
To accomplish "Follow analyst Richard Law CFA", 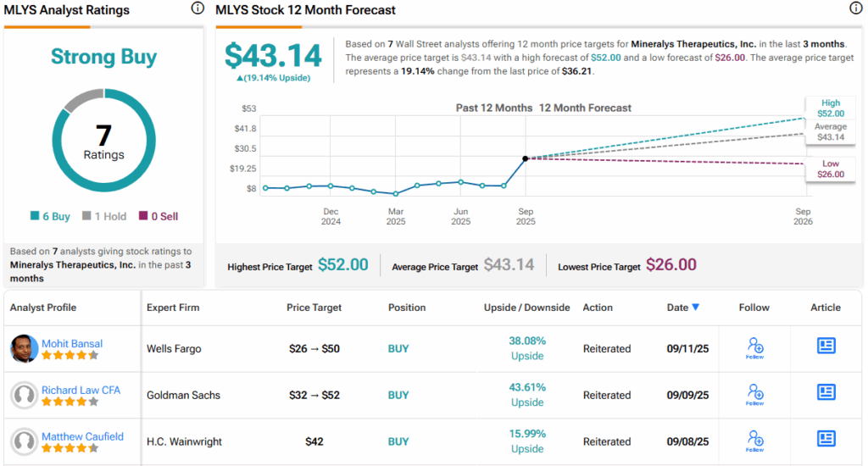I will pyautogui.click(x=754, y=394).
